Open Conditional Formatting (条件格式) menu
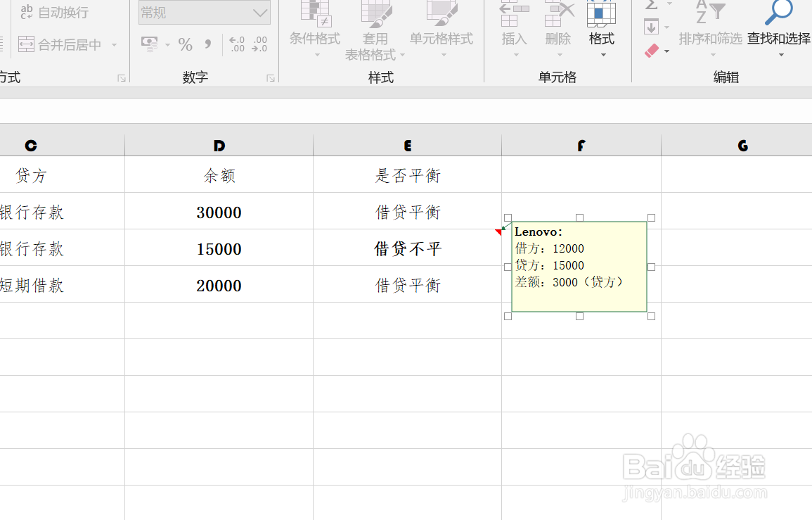This screenshot has height=520, width=812. click(315, 30)
